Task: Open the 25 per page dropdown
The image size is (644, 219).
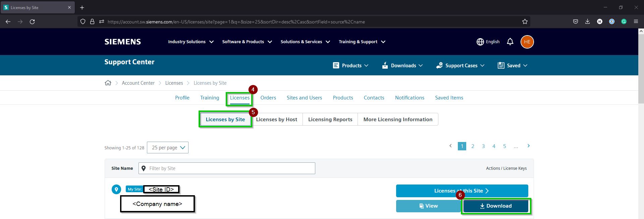Action: (x=168, y=148)
